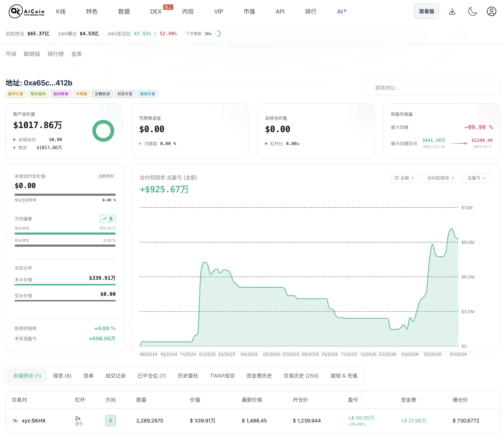Open the 总盈亏 dropdown

coord(477,178)
